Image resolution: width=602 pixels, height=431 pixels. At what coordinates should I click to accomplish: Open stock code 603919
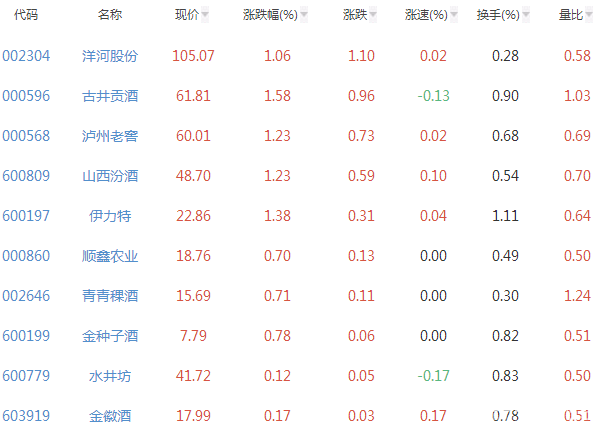[26, 416]
